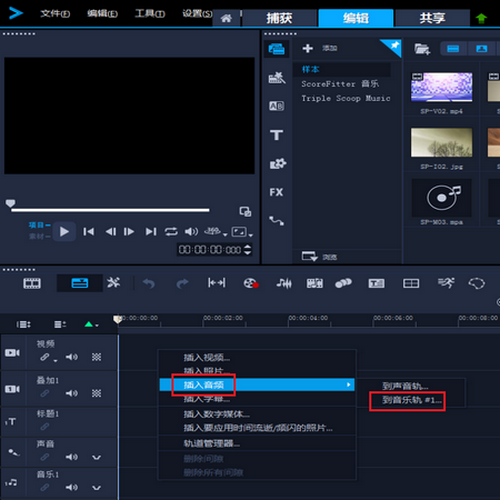Viewport: 500px width, 500px height.
Task: Play the project preview
Action: [x=64, y=231]
